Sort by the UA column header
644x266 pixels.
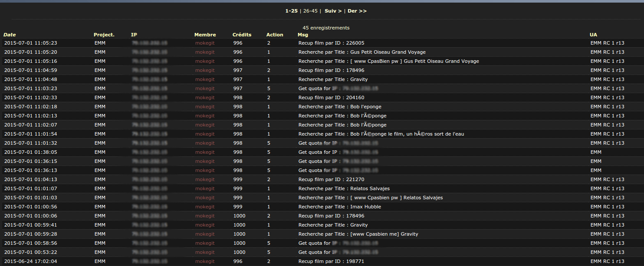tap(593, 35)
